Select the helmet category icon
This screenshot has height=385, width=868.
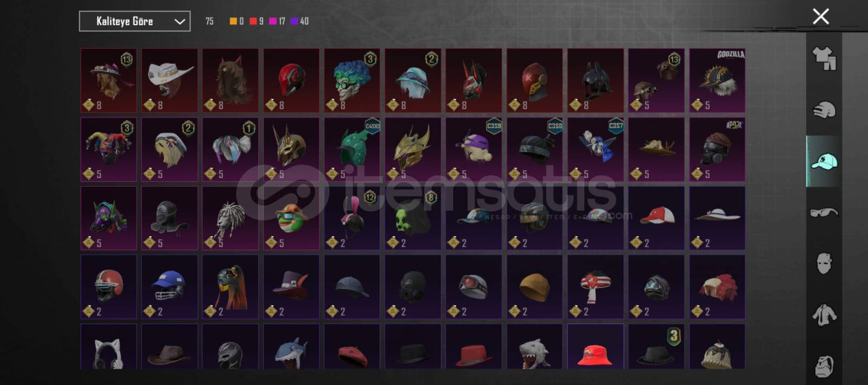click(824, 110)
